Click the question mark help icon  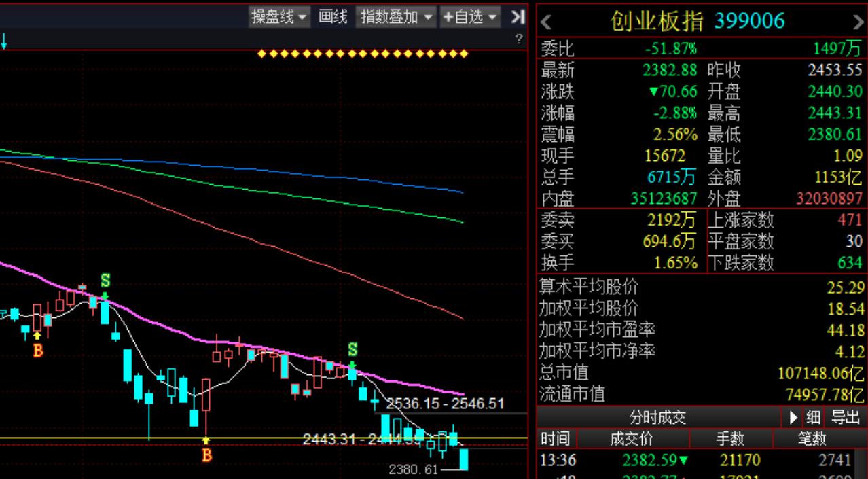[x=519, y=39]
